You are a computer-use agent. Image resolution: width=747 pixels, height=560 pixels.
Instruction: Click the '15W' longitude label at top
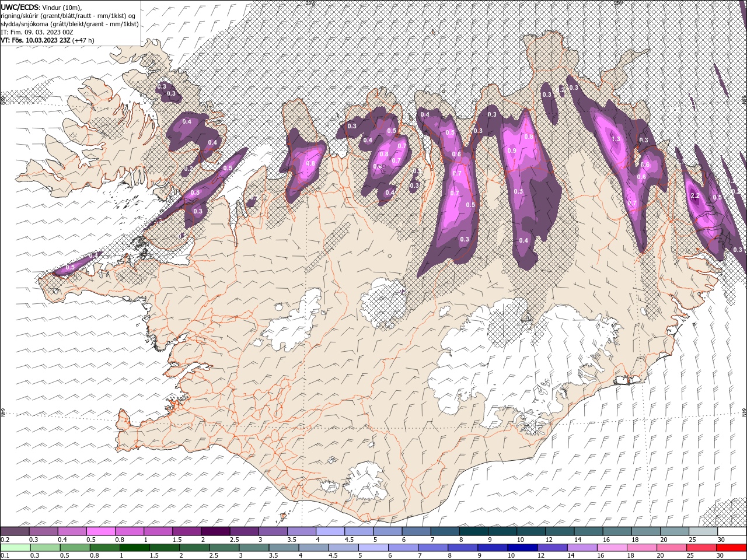coord(617,2)
